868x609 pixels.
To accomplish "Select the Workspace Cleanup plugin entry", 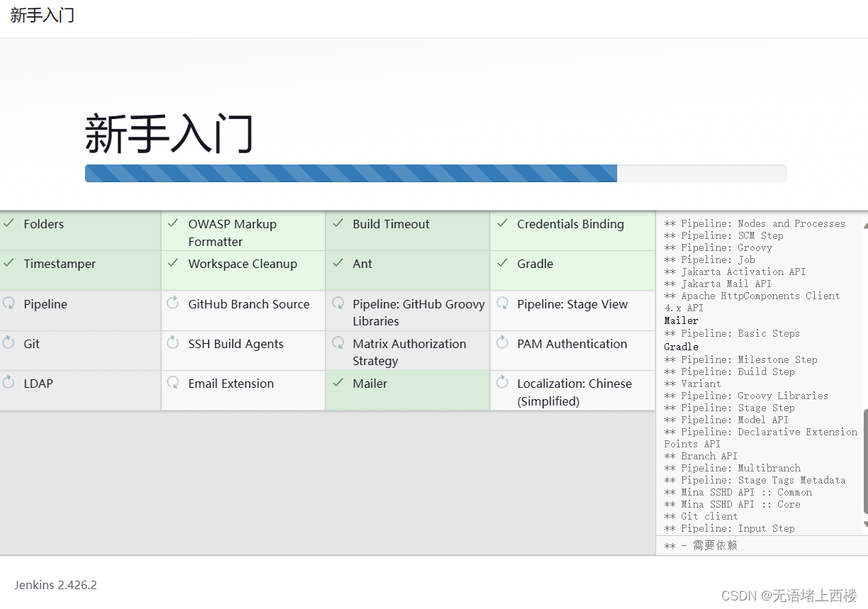I will (242, 263).
